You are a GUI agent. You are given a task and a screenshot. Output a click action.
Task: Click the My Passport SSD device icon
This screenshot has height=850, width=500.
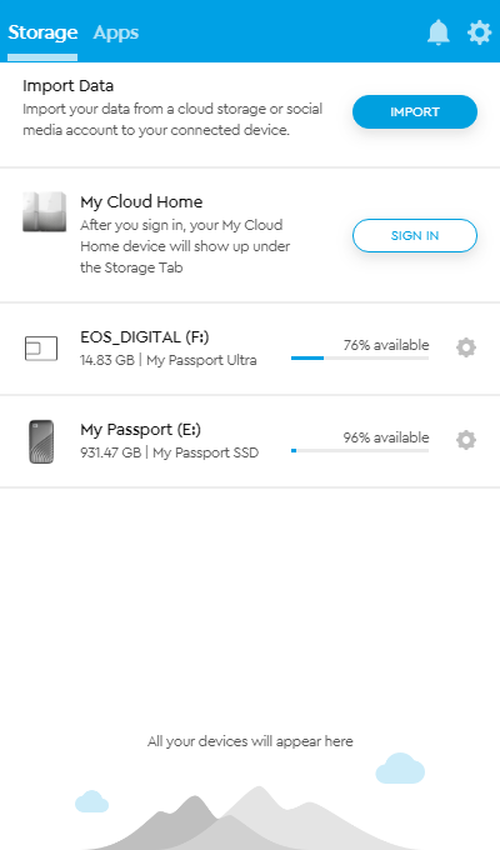pyautogui.click(x=41, y=441)
